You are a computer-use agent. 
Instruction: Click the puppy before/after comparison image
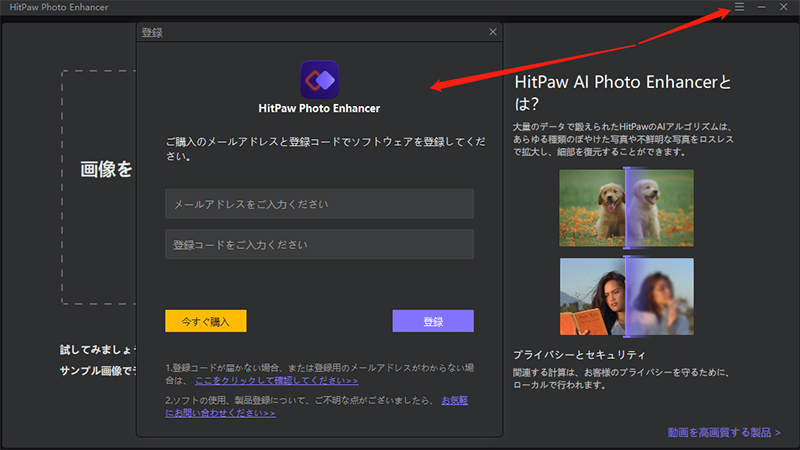(627, 208)
